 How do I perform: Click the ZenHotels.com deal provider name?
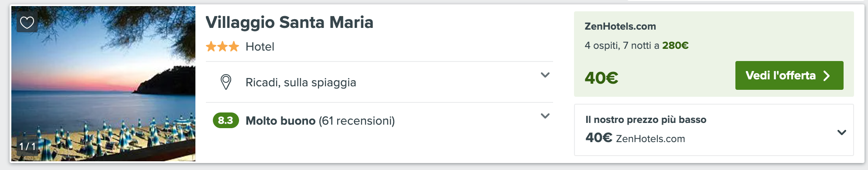tap(620, 26)
